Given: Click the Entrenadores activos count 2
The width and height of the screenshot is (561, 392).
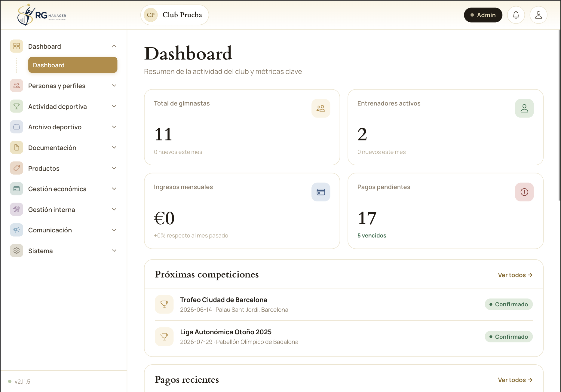Looking at the screenshot, I should click(362, 134).
